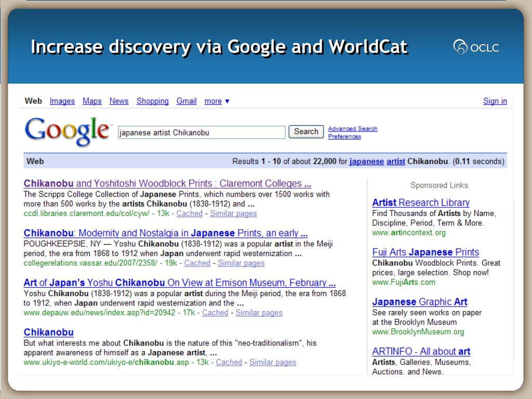Click the 'Results 1 - 10 of about 22,000' text

coord(284,161)
